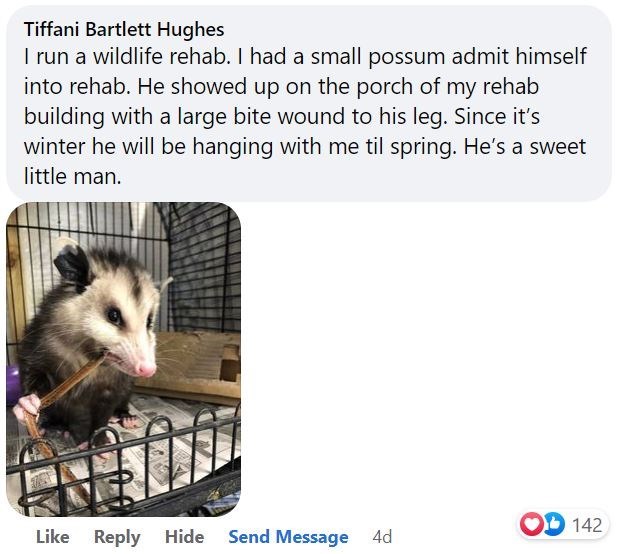Reply to the wildlife rehab comment
The width and height of the screenshot is (619, 554).
(117, 537)
